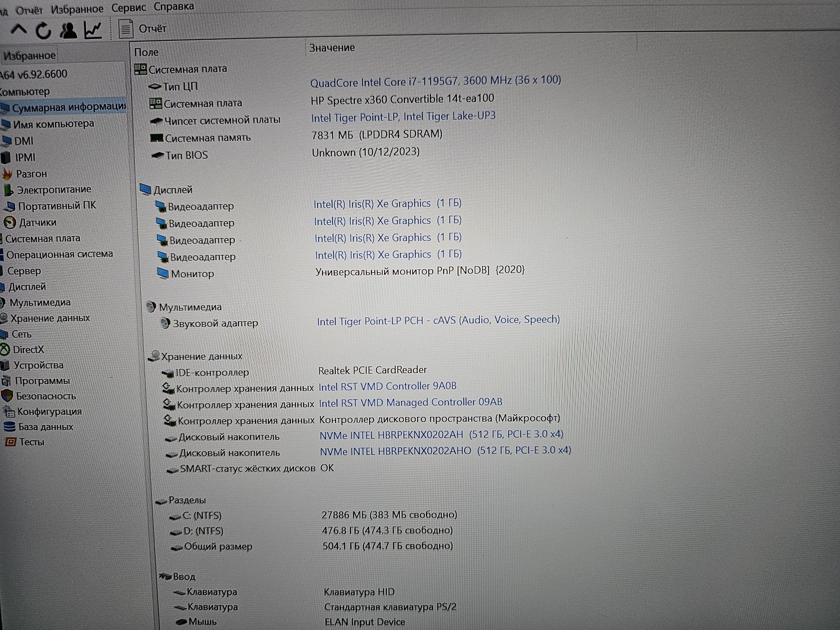Click the Электропитание battery icon

tap(8, 190)
